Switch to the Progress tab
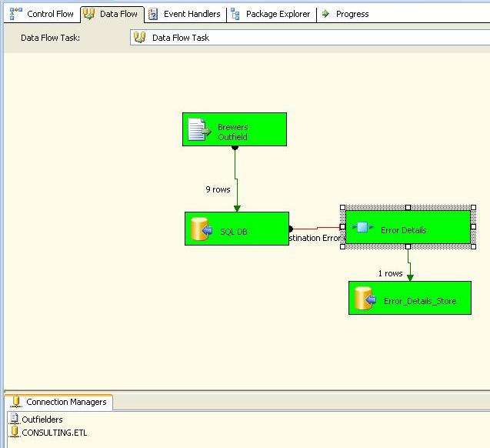Screen dimensions: 490x448 tap(345, 14)
